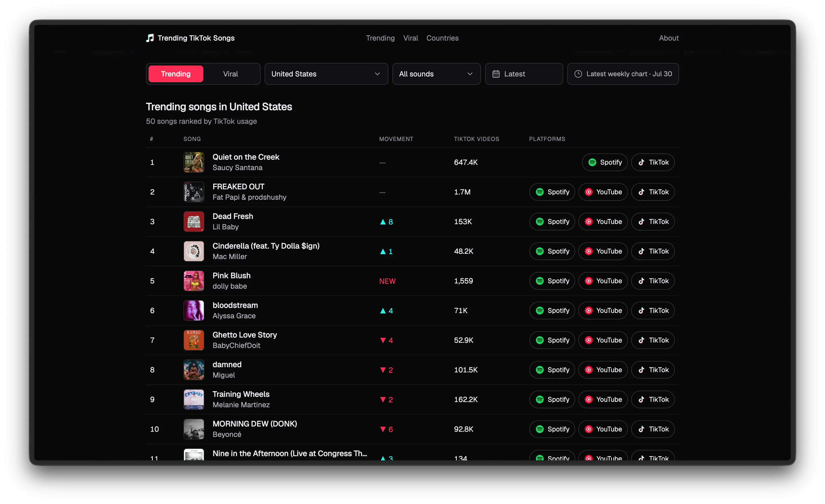
Task: Open Spotify for Pink Blush
Action: click(x=552, y=281)
